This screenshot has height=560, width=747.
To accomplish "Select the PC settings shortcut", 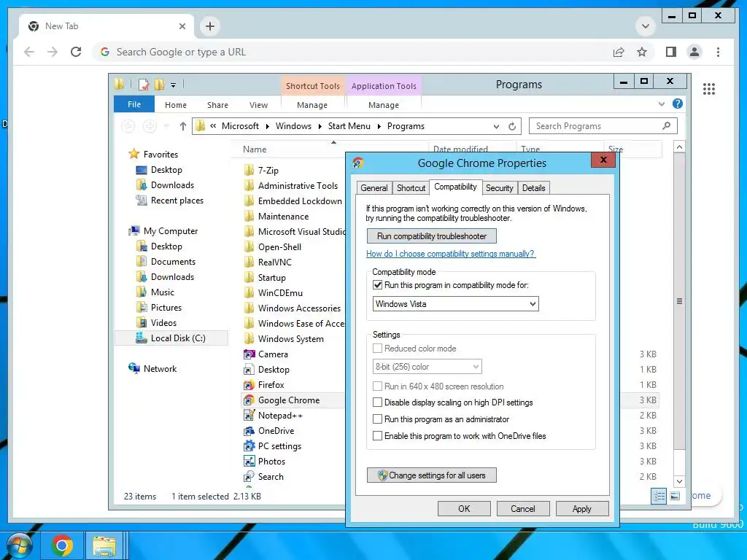I will (x=279, y=446).
